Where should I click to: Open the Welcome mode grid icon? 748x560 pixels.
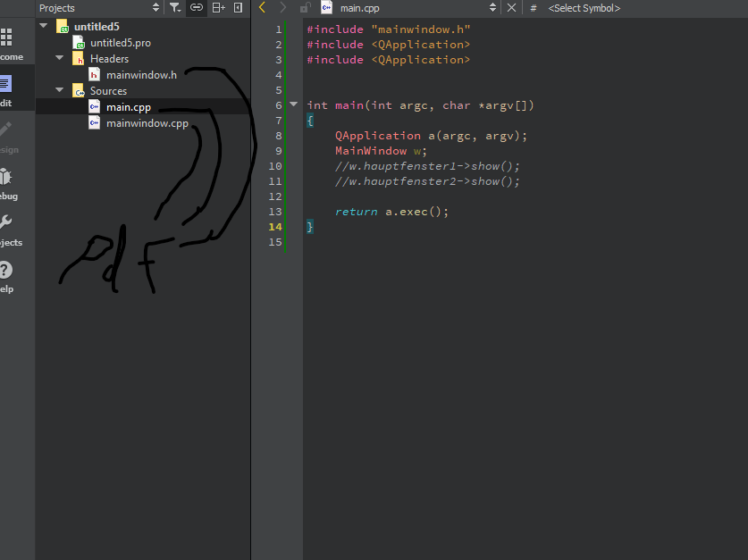(x=6, y=38)
